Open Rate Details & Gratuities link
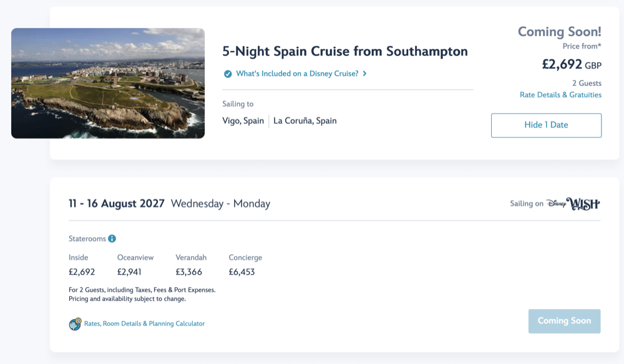The width and height of the screenshot is (624, 364). click(560, 95)
